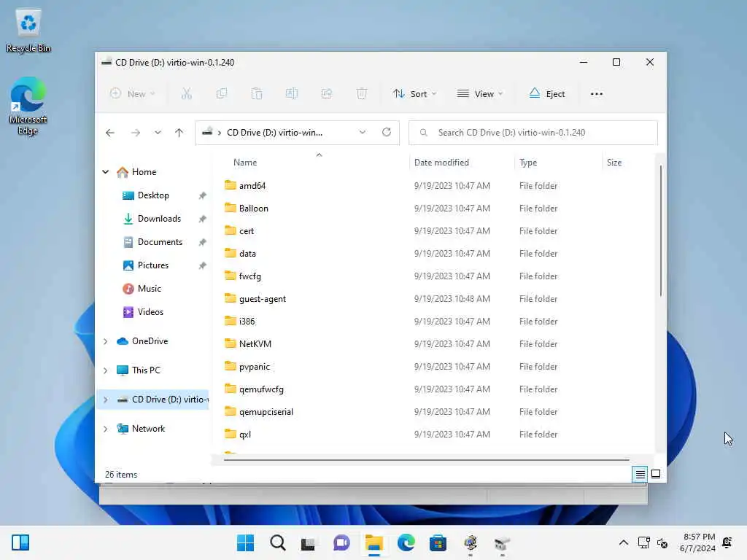Open Videos in navigation pane
Screen dimensions: 747x560
tap(150, 312)
